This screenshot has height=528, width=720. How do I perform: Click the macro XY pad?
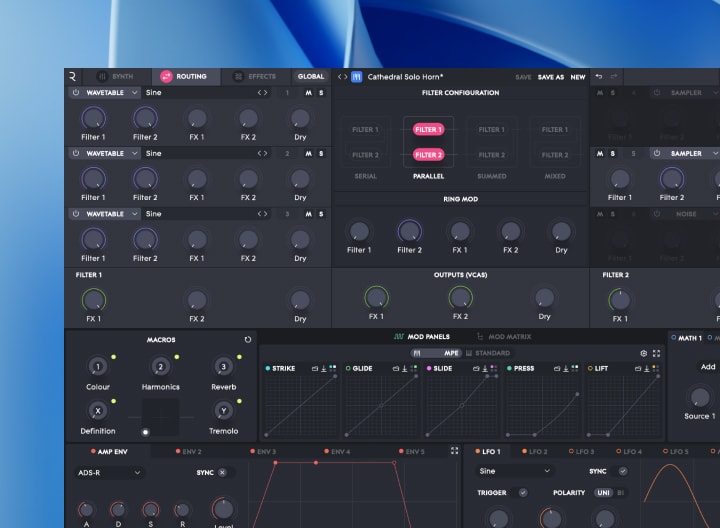click(160, 417)
